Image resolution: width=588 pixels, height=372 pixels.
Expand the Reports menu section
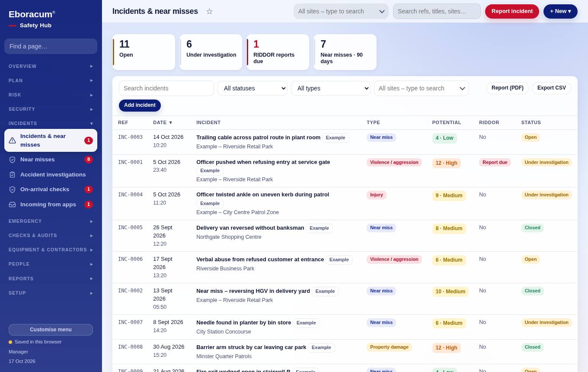[x=51, y=279]
